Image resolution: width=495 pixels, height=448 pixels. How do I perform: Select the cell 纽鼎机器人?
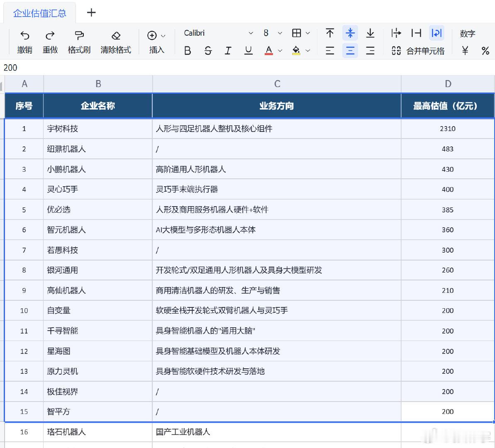click(x=98, y=149)
